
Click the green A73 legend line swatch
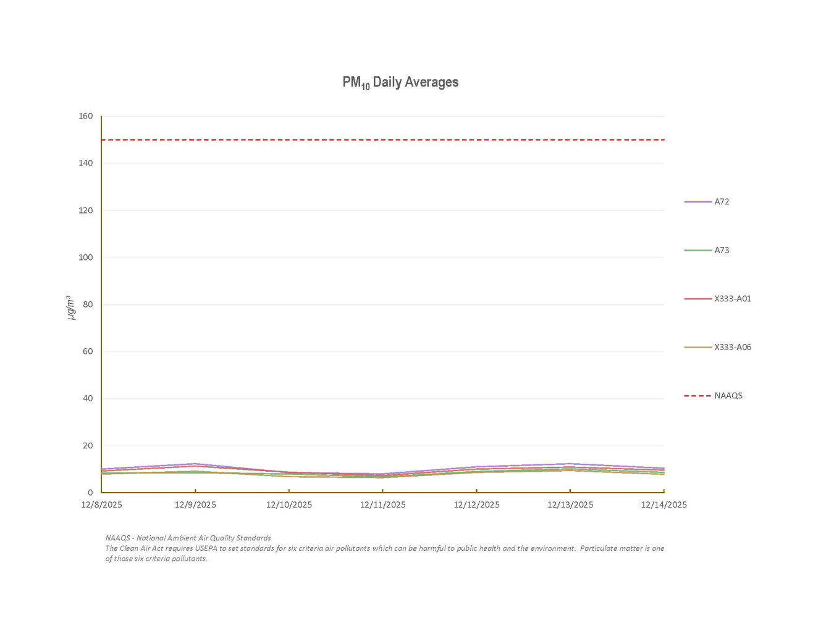[697, 250]
